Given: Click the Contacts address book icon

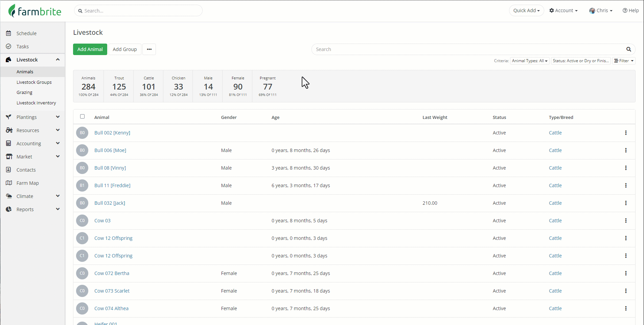Looking at the screenshot, I should (9, 170).
